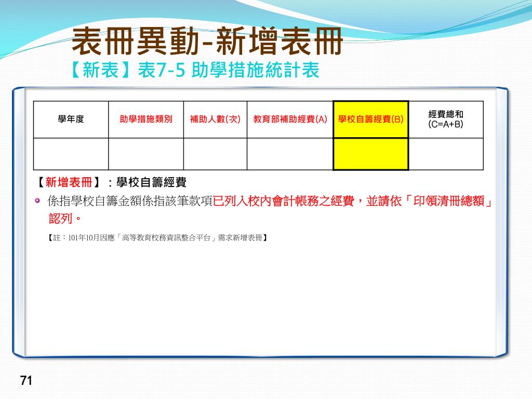Click the 教育部補助經費(A) header cell
Viewport: 532px width, 399px height.
coord(290,119)
